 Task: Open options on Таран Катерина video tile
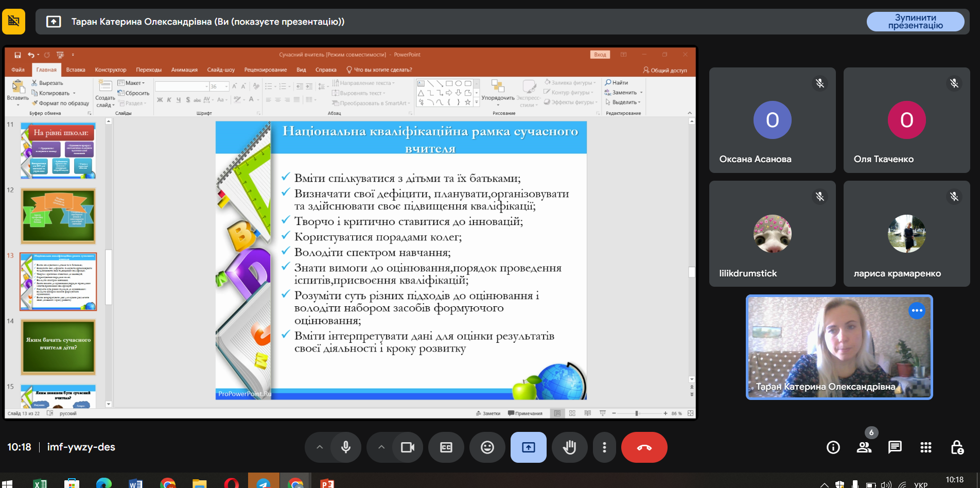(917, 310)
